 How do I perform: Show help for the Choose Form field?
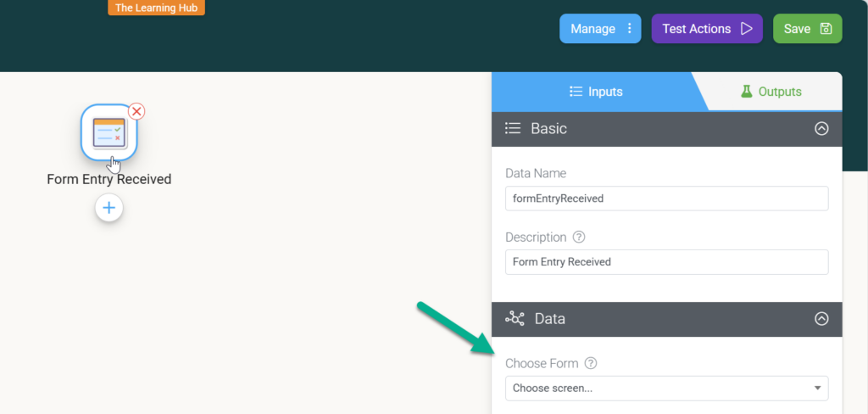(x=591, y=364)
